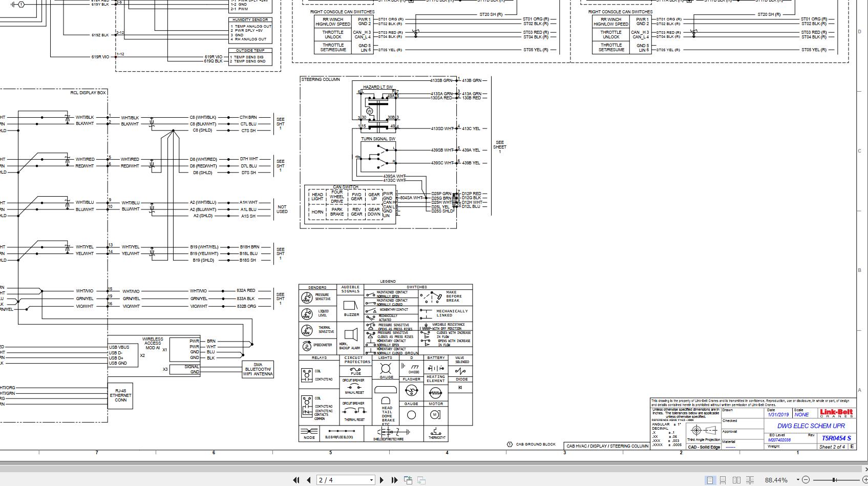
Task: Click the Next View icon
Action: tap(421, 480)
